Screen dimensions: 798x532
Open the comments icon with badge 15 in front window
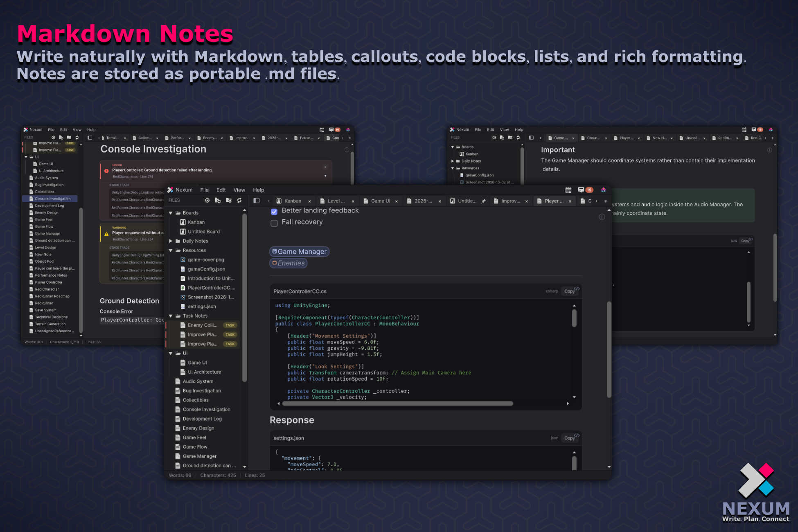(x=585, y=190)
